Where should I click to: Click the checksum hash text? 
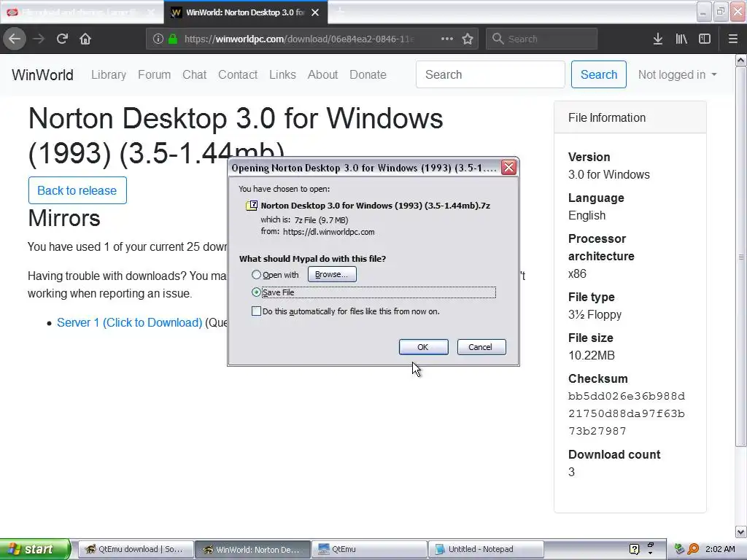pyautogui.click(x=627, y=413)
